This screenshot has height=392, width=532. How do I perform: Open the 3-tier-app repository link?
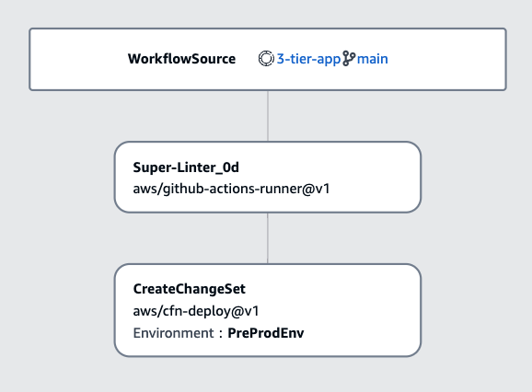click(x=308, y=59)
